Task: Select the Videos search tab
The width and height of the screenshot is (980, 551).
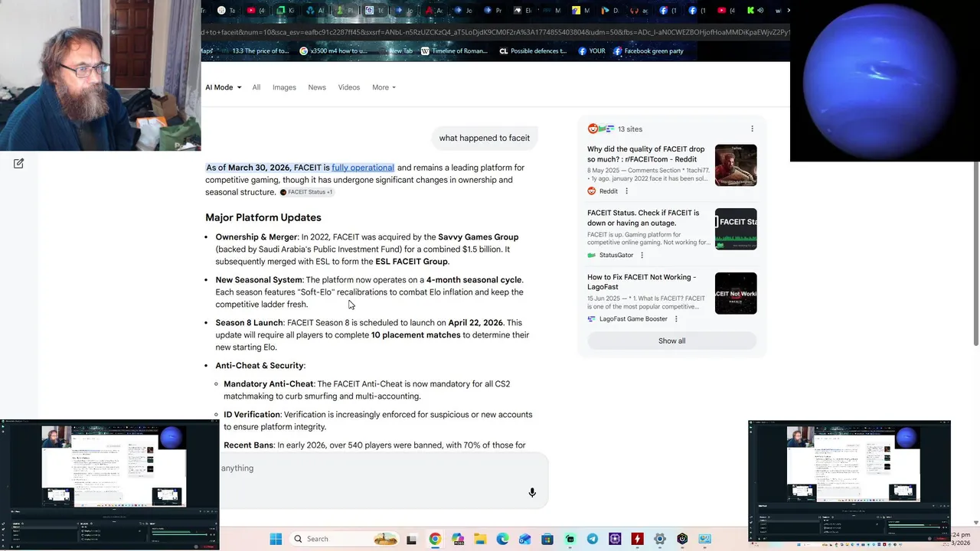Action: tap(349, 87)
